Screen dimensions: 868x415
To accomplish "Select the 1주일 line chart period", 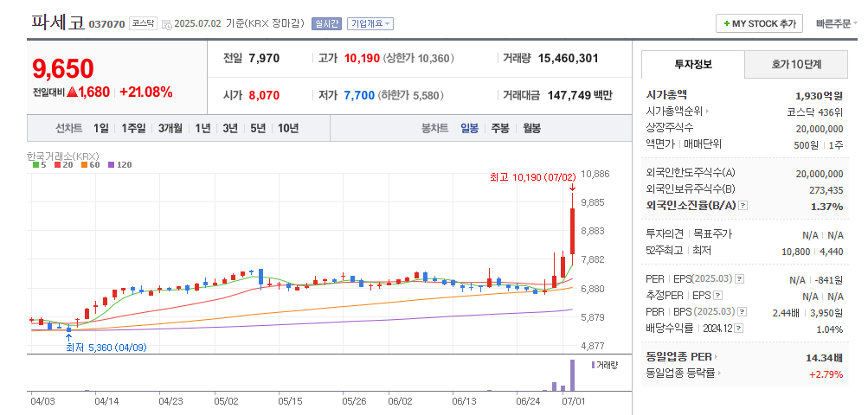I will click(133, 128).
